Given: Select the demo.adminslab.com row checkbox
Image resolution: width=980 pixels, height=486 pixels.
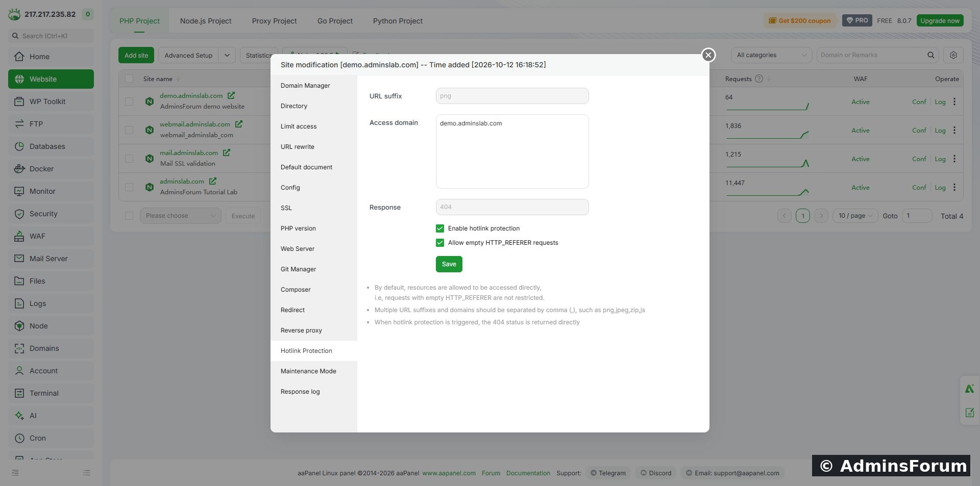Looking at the screenshot, I should 129,101.
